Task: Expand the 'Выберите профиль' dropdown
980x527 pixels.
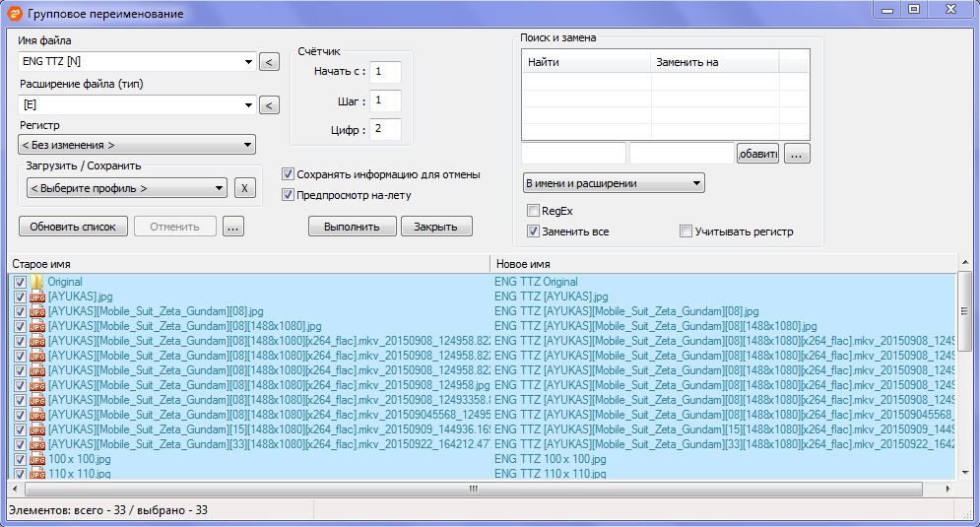Action: (x=126, y=188)
